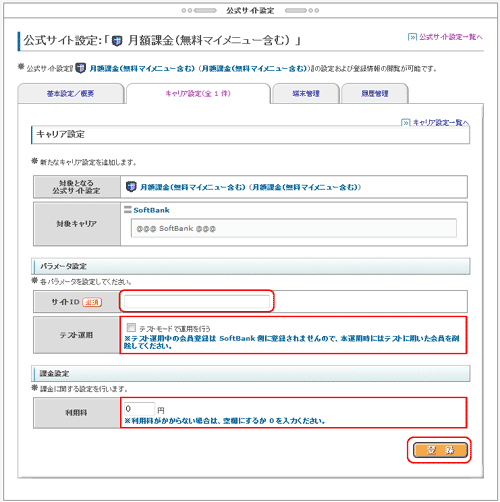Switch to the 端末管理 tab
This screenshot has height=502, width=500.
click(306, 94)
